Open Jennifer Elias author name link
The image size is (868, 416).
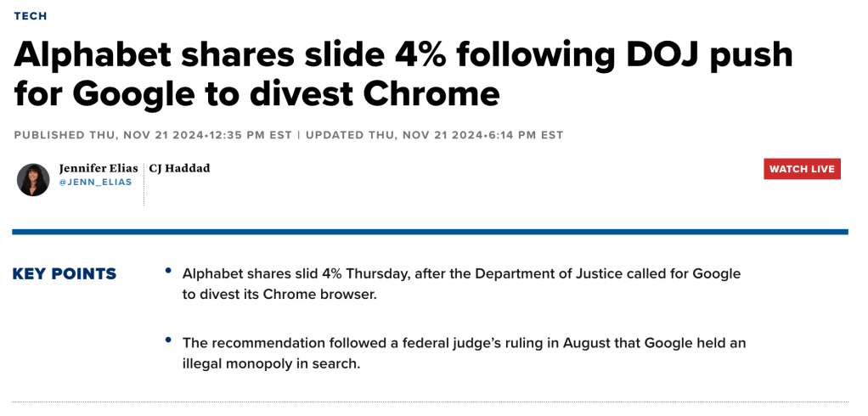[98, 168]
